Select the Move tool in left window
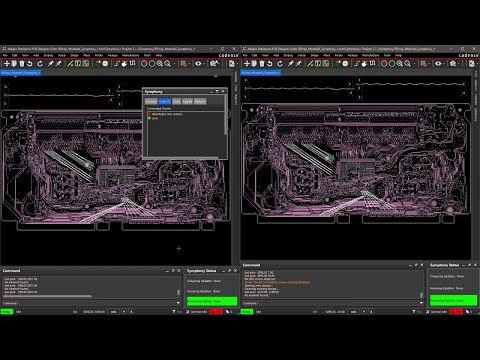480x360 pixels. pyautogui.click(x=6, y=63)
